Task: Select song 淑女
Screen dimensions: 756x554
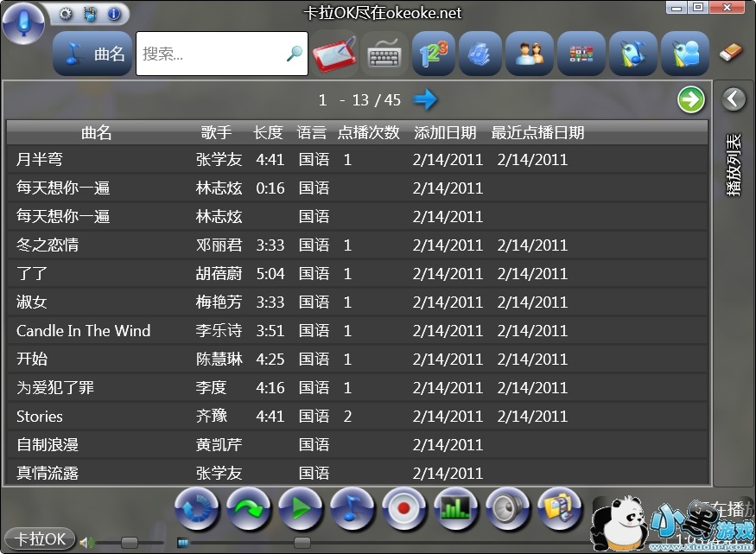Action: tap(358, 302)
